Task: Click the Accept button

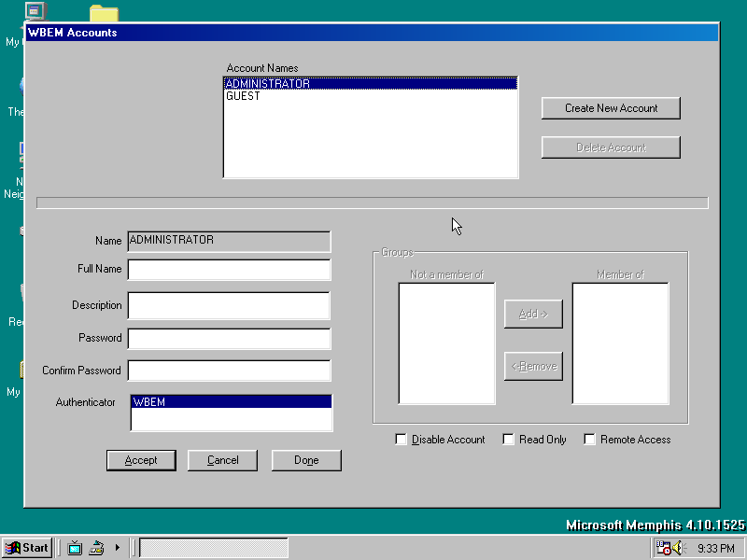Action: (141, 460)
